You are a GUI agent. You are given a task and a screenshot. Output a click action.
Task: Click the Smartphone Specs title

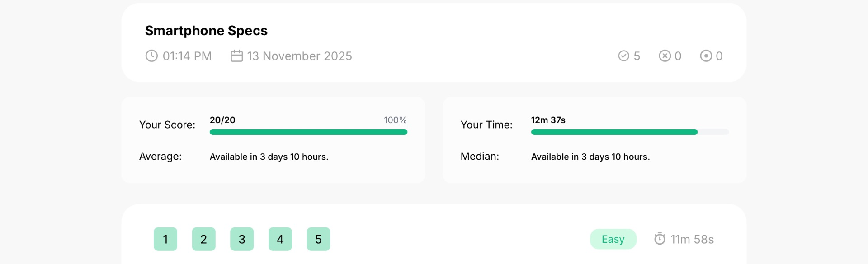point(206,31)
